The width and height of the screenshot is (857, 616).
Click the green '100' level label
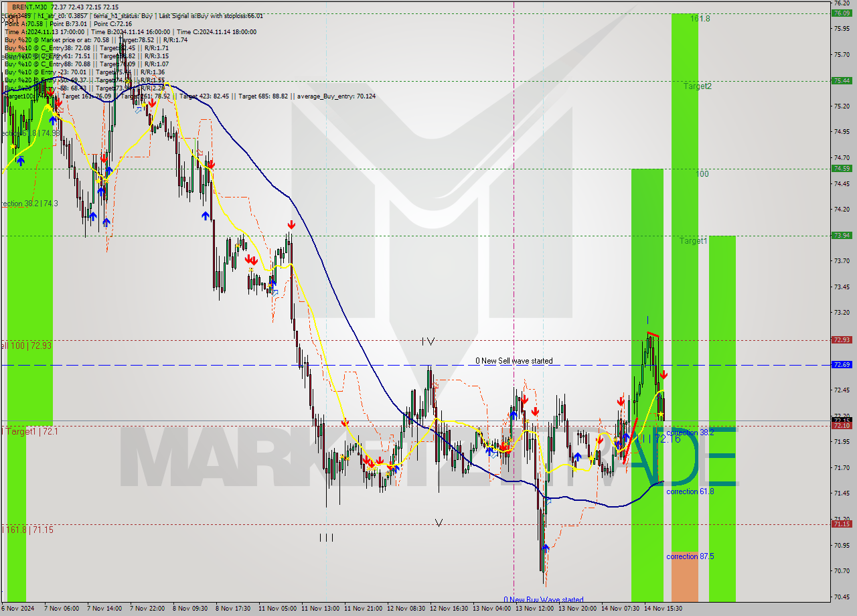[702, 174]
